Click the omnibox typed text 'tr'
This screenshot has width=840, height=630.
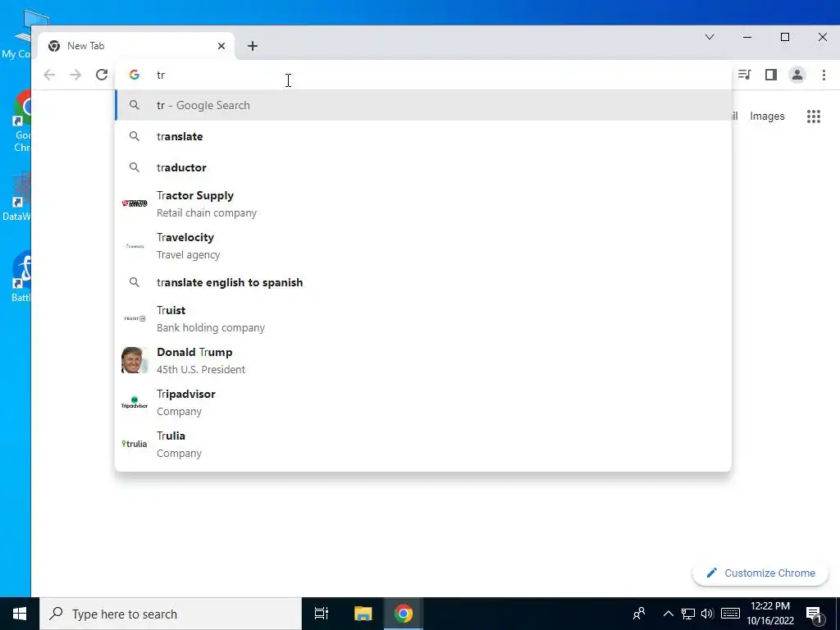click(161, 75)
